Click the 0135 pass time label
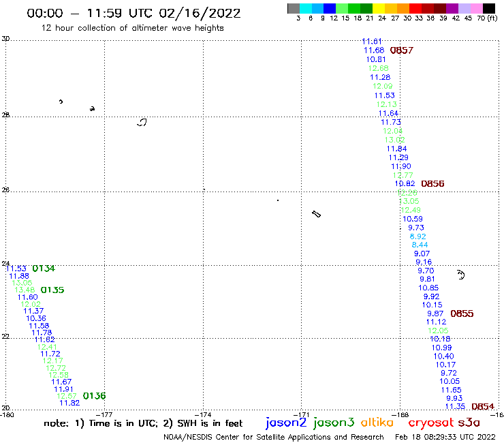The height and width of the screenshot is (443, 504). coord(52,290)
